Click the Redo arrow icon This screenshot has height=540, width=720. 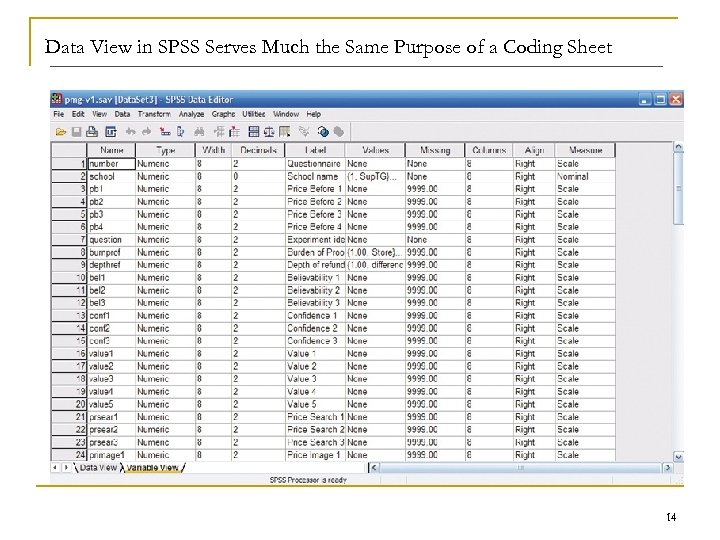pyautogui.click(x=146, y=132)
